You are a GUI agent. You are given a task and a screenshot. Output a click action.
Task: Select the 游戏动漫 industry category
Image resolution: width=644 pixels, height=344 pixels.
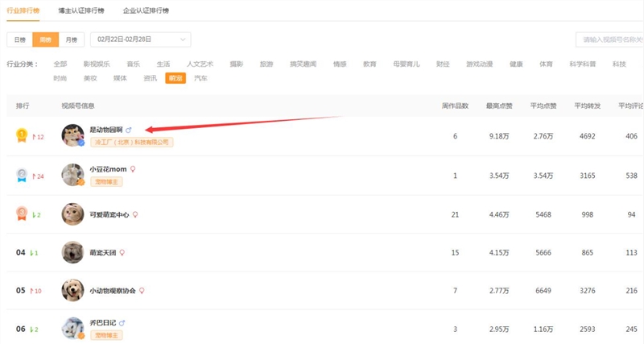479,64
